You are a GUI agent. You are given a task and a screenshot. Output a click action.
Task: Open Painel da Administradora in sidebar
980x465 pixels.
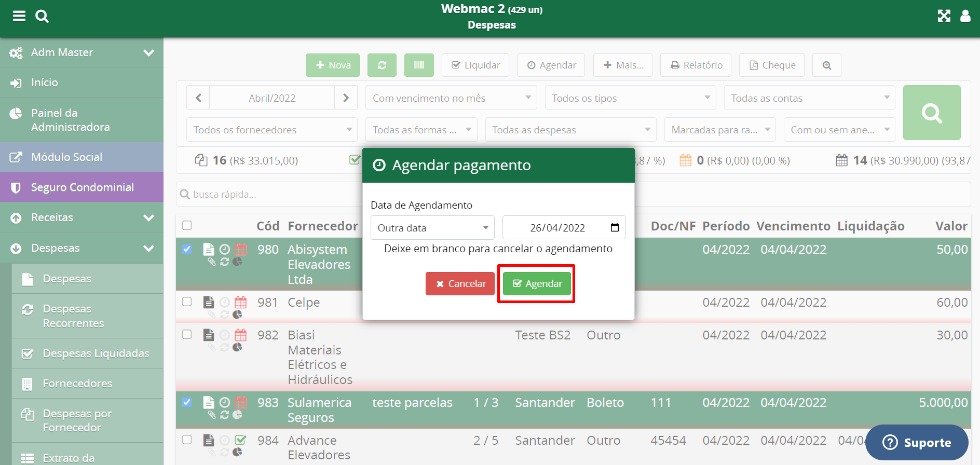pyautogui.click(x=81, y=120)
